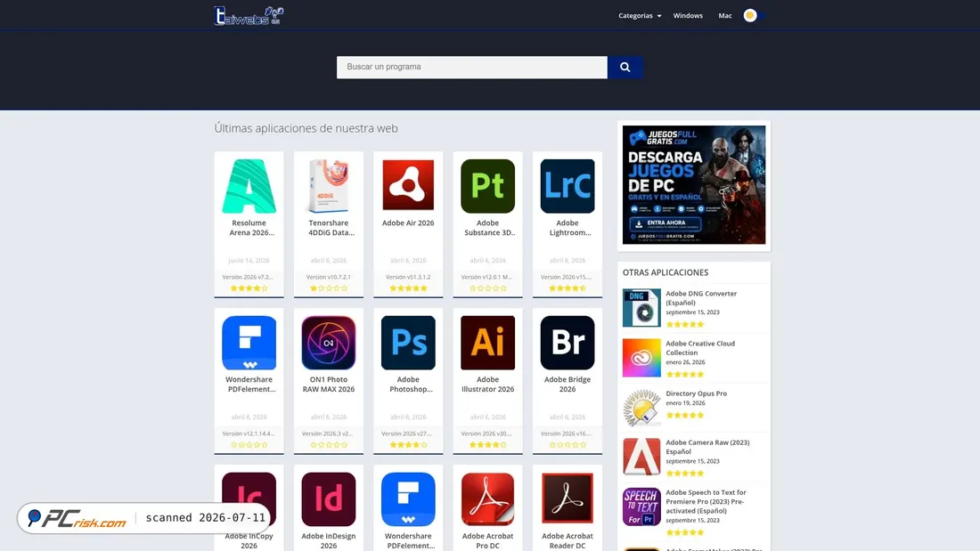The width and height of the screenshot is (980, 551).
Task: Open the Adobe Camera Raw sidebar icon
Action: pos(641,457)
